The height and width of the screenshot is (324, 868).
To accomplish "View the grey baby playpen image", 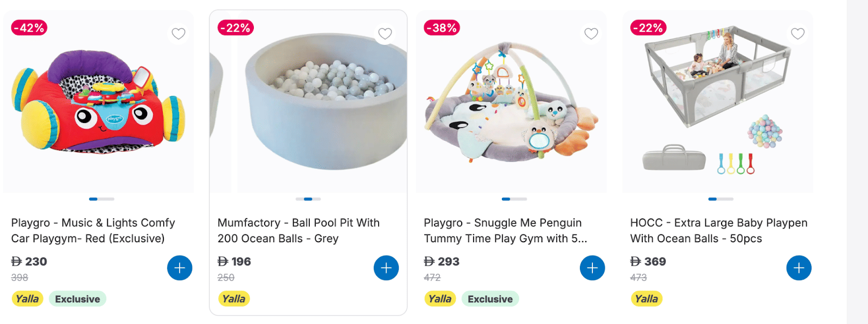I will click(717, 103).
